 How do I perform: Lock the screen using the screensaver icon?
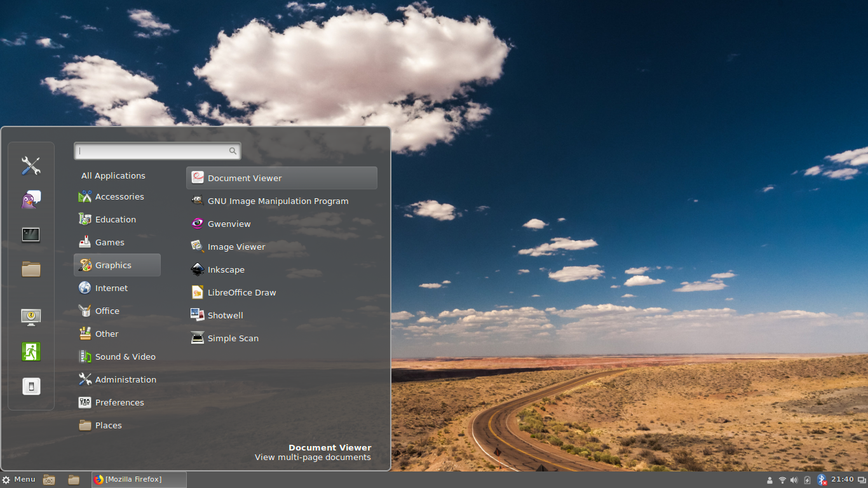31,316
